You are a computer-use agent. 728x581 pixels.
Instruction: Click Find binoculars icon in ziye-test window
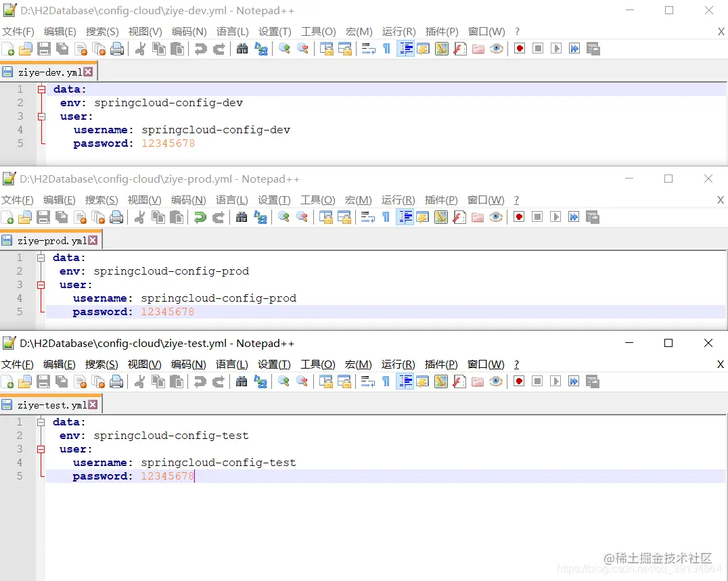[242, 381]
